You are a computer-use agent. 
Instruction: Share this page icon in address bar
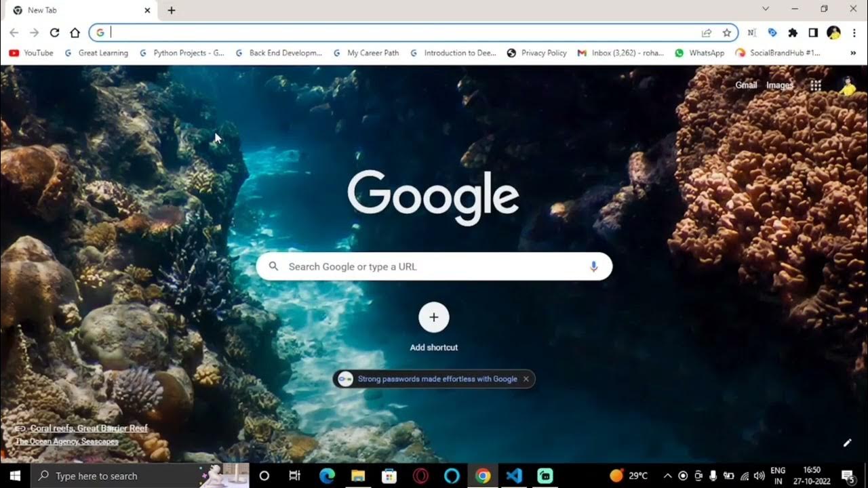click(707, 33)
